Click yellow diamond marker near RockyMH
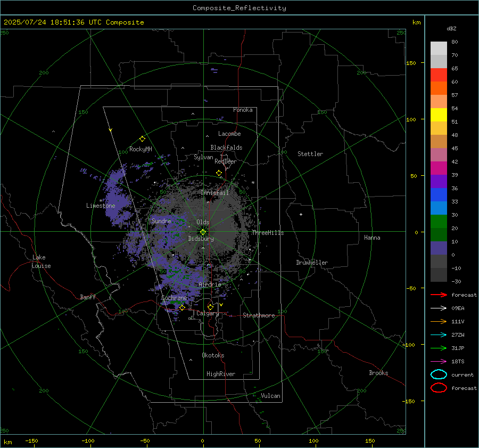Screen dimensions: 479x448 click(x=142, y=139)
